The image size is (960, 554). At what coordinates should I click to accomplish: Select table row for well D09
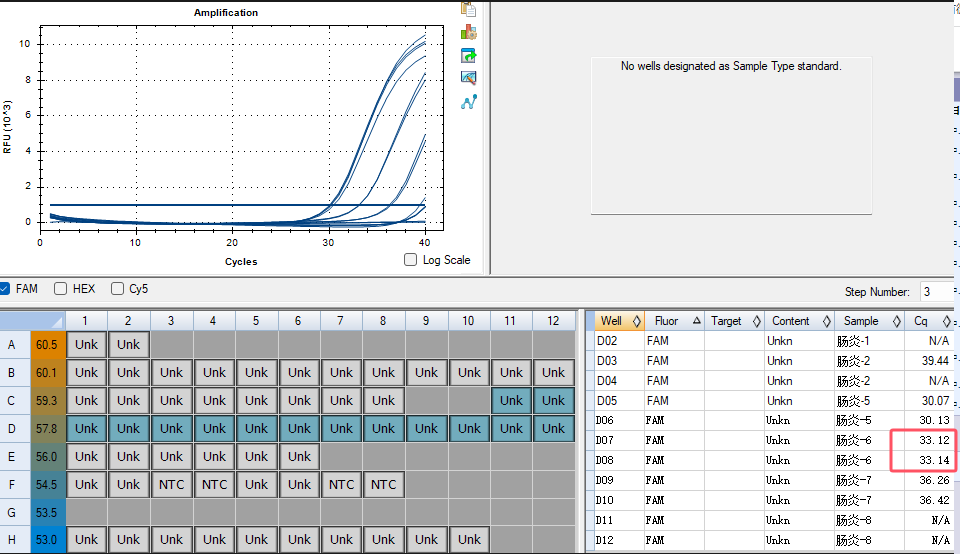pos(774,481)
